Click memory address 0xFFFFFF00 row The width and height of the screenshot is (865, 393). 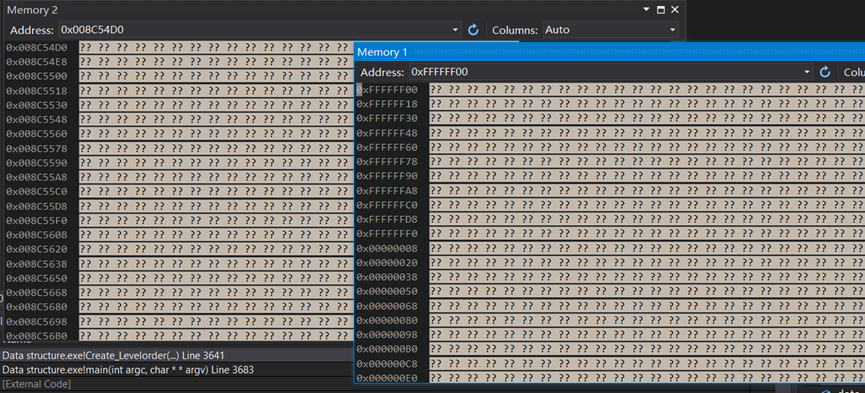(x=387, y=89)
